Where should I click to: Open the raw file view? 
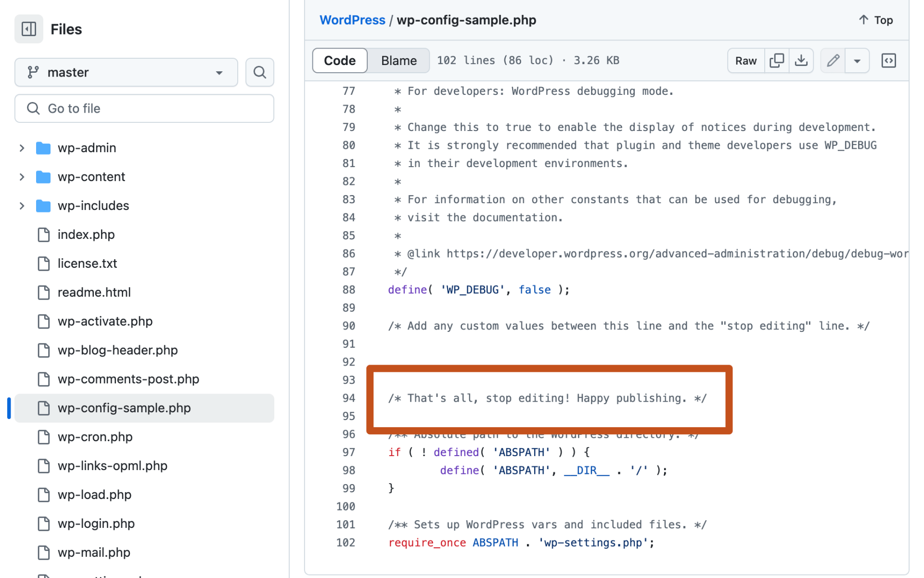(x=745, y=60)
